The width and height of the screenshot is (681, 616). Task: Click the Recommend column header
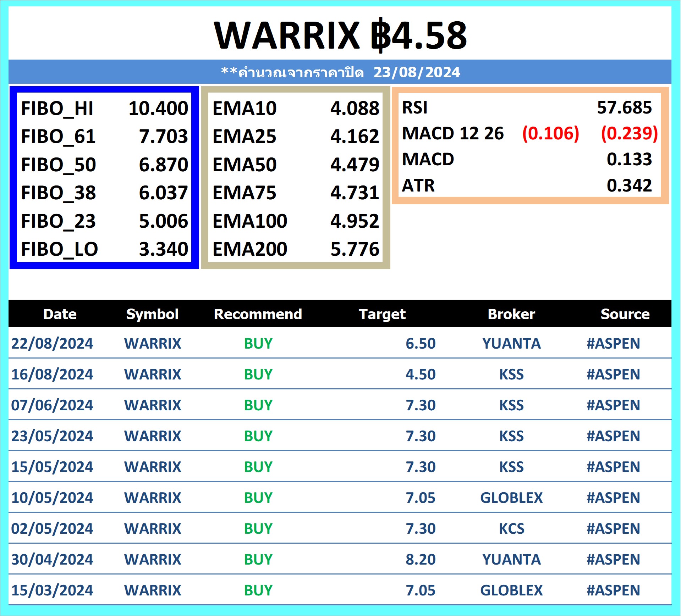258,314
